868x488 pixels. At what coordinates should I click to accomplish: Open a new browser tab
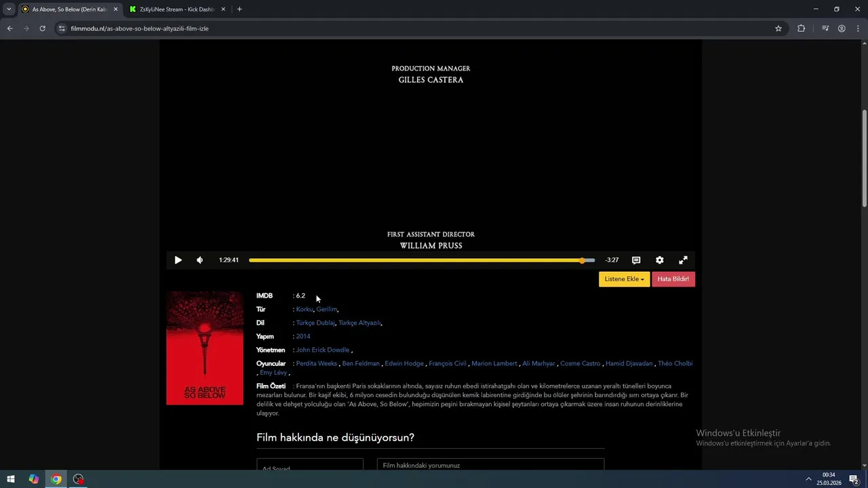[239, 9]
